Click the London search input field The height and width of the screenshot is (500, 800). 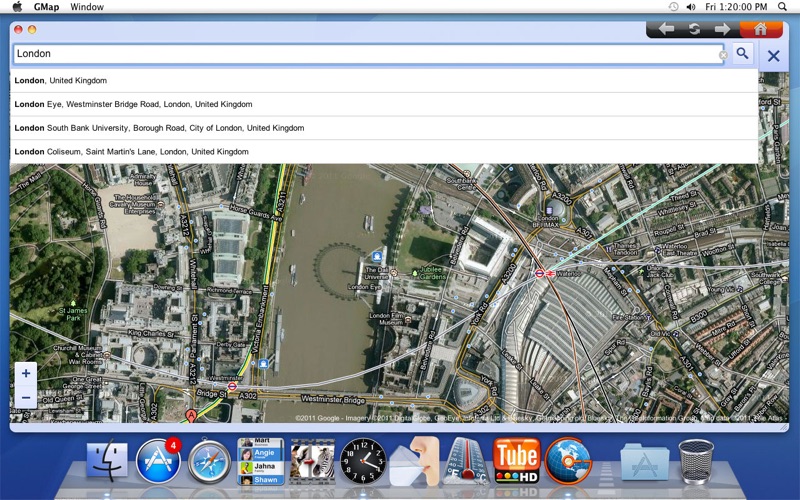click(x=367, y=54)
